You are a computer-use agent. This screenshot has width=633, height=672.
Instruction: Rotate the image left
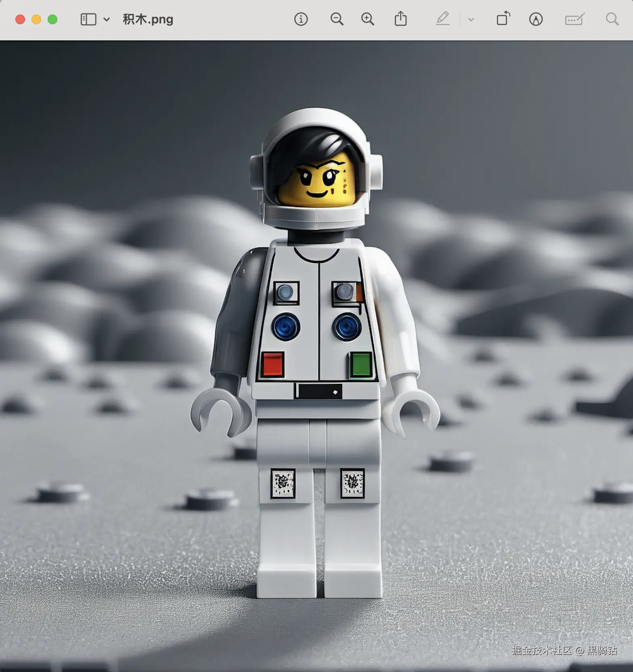coord(503,19)
